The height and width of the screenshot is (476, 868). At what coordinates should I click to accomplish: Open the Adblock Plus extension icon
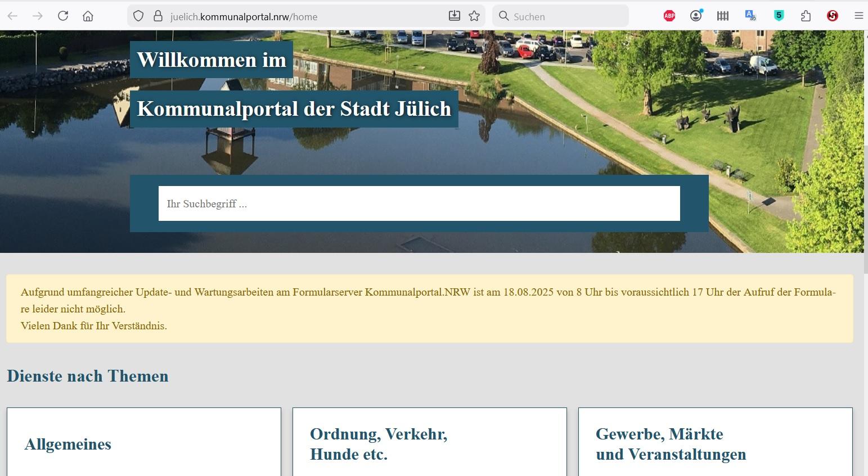(669, 16)
